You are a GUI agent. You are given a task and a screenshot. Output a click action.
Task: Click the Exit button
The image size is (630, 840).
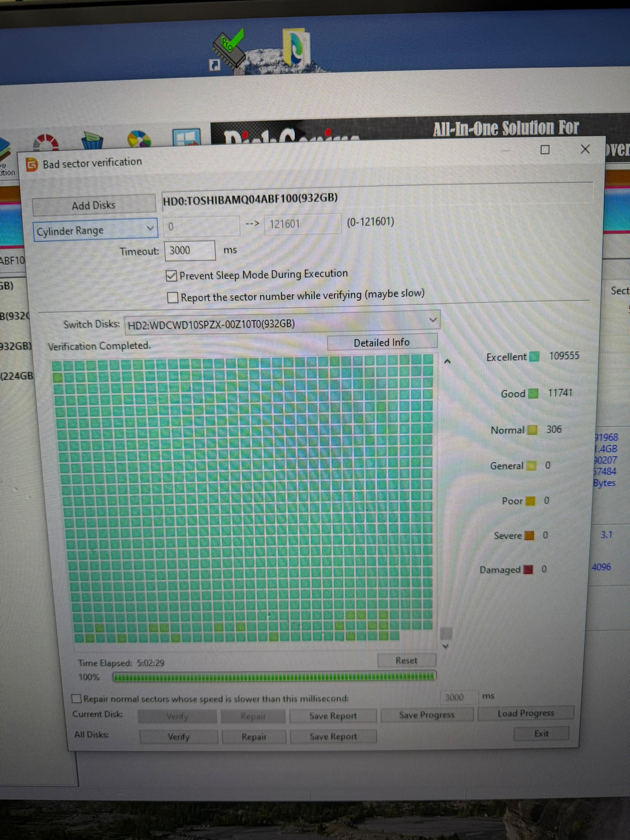click(541, 733)
